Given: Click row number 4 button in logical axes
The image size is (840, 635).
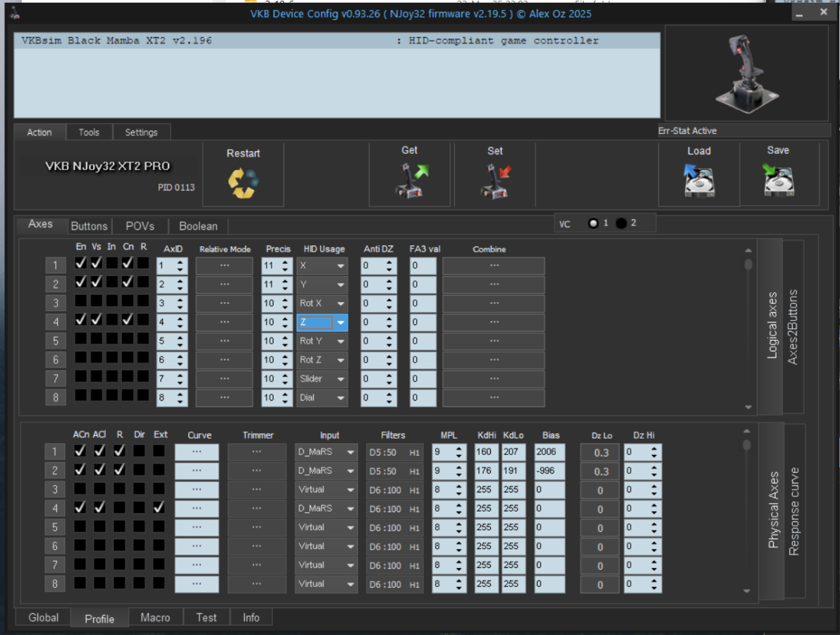Looking at the screenshot, I should click(x=55, y=322).
